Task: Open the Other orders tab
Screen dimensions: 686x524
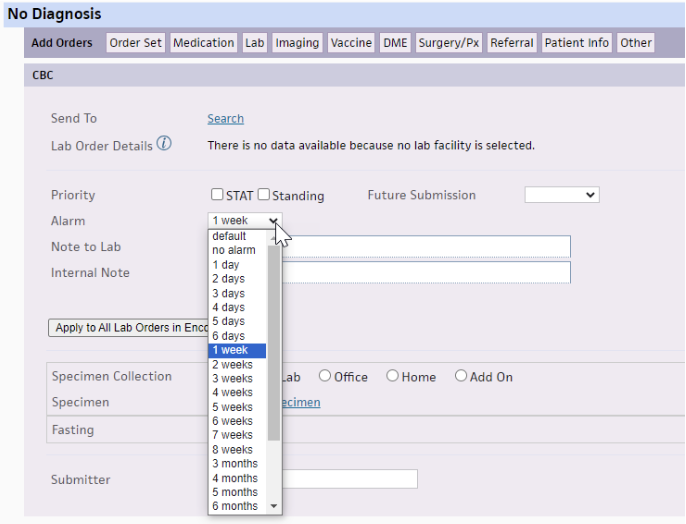Action: tap(636, 43)
